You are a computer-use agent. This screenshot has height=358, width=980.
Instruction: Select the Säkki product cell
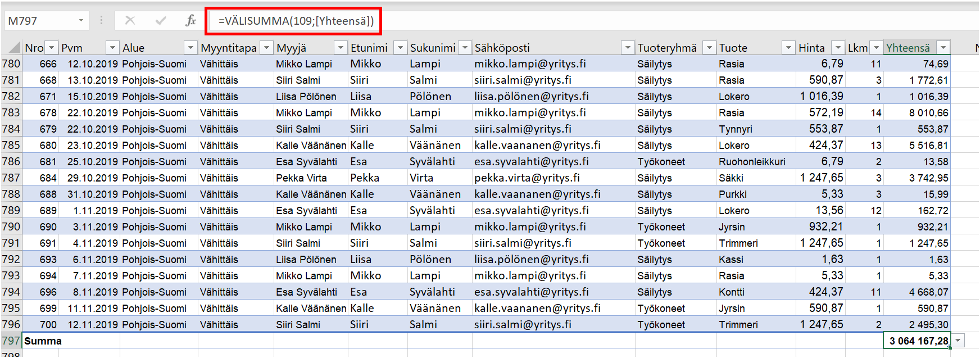(756, 178)
